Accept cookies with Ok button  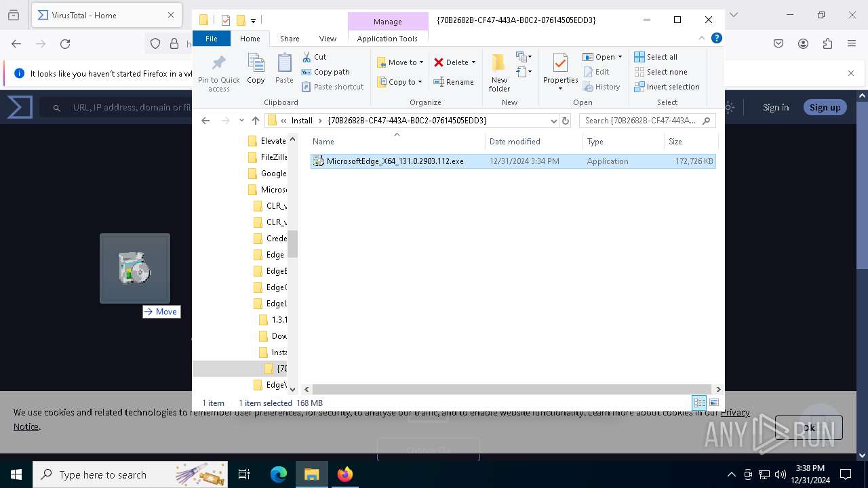tap(808, 428)
